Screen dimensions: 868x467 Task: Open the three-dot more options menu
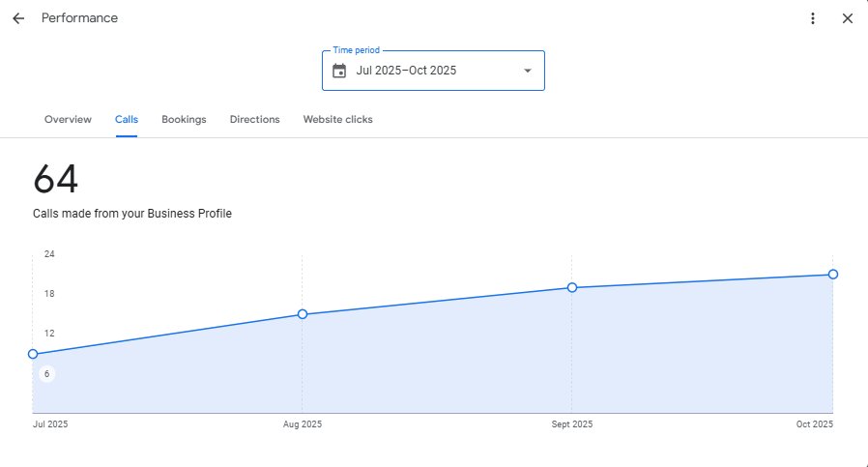(x=813, y=18)
